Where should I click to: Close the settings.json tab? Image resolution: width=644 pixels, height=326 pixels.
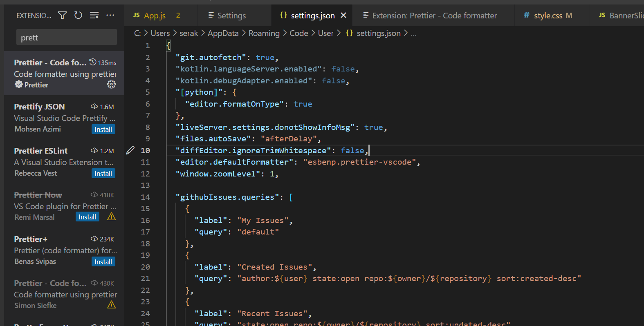tap(343, 15)
